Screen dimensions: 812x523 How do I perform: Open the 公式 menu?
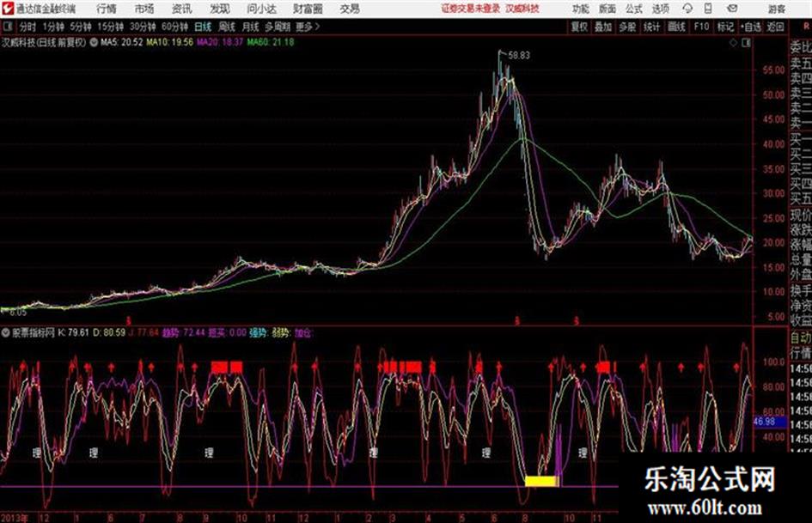click(x=634, y=9)
